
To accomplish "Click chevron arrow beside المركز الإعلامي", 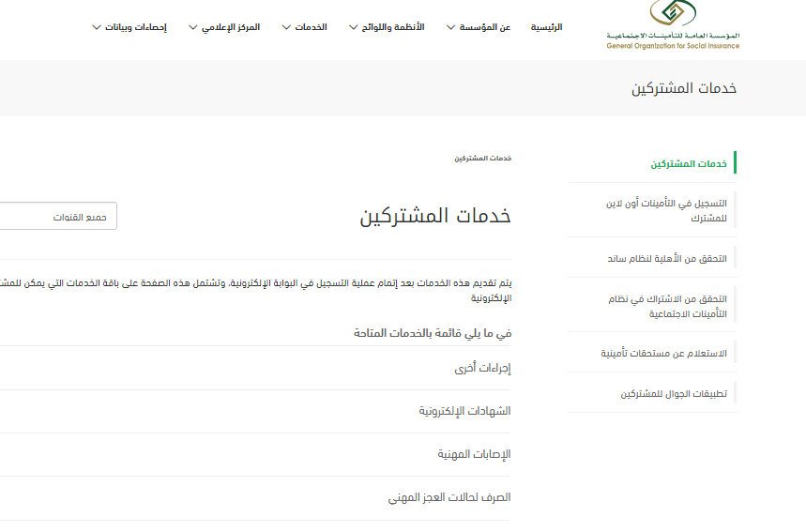I will point(193,27).
